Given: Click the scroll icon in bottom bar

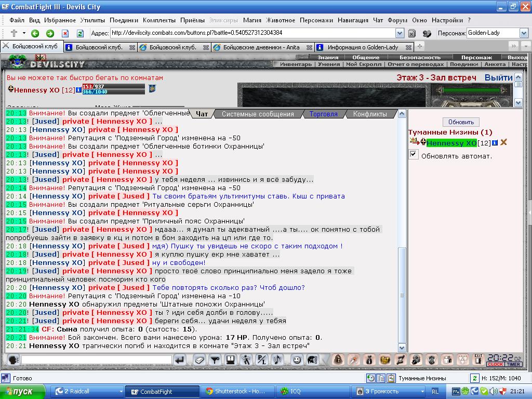Looking at the screenshot, I should click(401, 360).
